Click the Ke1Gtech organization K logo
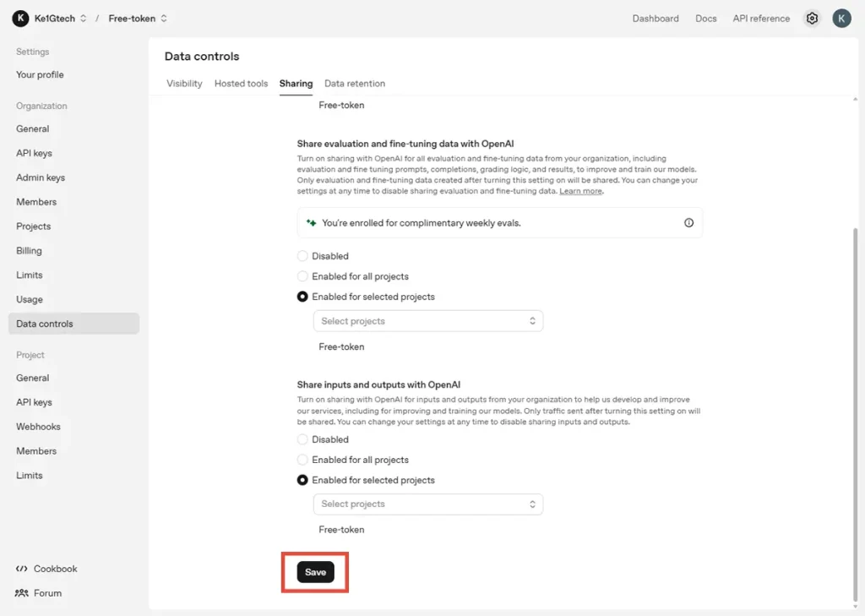The height and width of the screenshot is (616, 865). [20, 19]
